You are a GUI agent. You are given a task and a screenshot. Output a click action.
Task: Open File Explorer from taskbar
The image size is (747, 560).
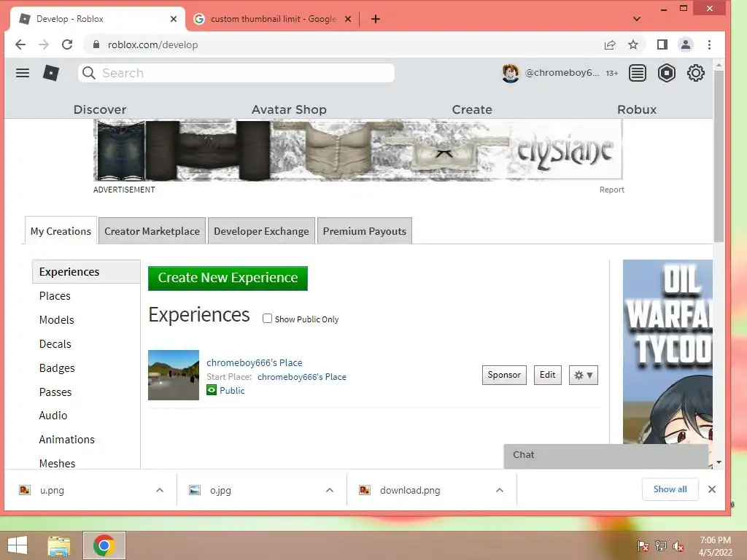click(x=59, y=545)
